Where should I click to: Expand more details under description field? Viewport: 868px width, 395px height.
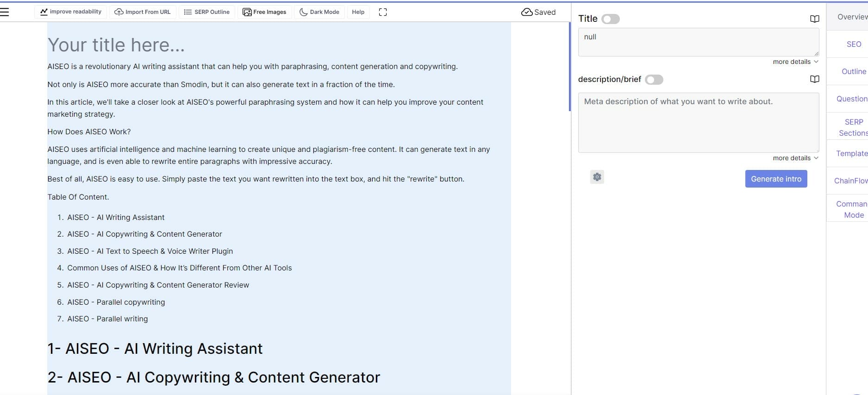coord(795,158)
